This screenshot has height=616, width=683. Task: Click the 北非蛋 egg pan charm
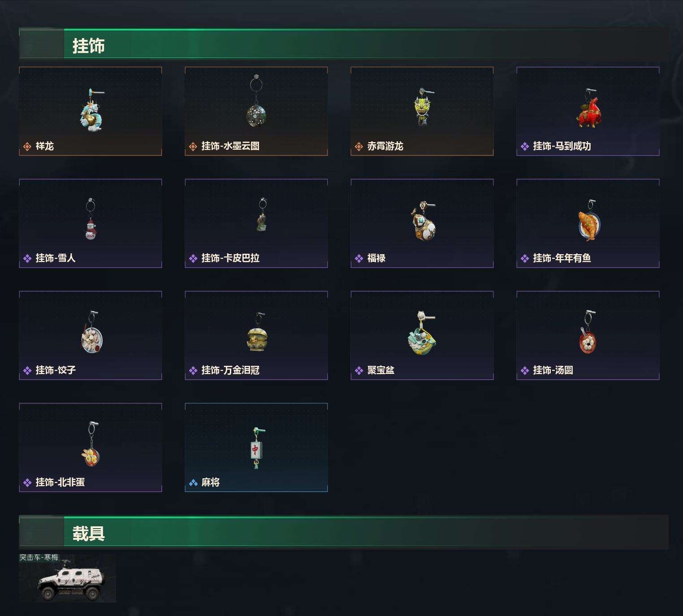(x=91, y=444)
